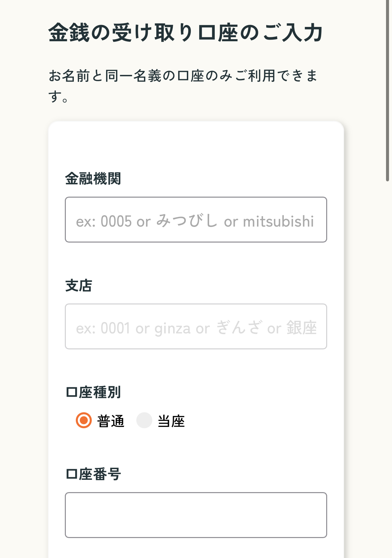The width and height of the screenshot is (392, 558).
Task: Click the note about 同一名義の口座
Action: tap(183, 86)
